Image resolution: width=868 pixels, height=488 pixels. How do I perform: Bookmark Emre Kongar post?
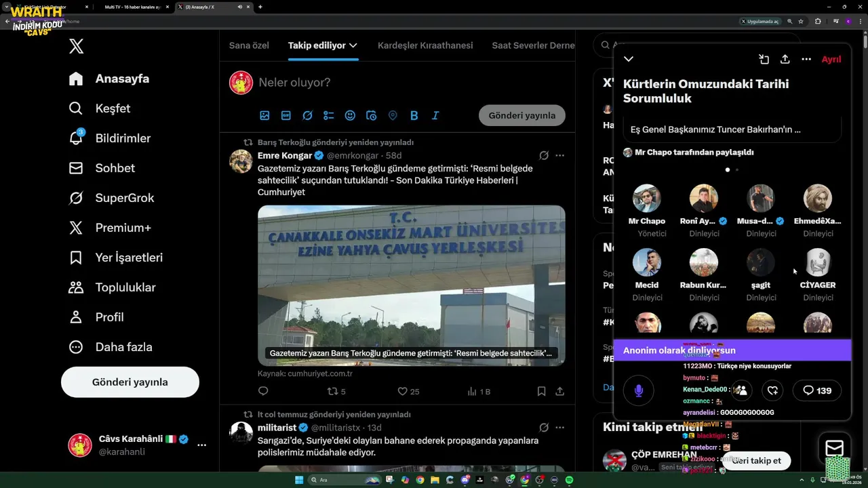542,391
